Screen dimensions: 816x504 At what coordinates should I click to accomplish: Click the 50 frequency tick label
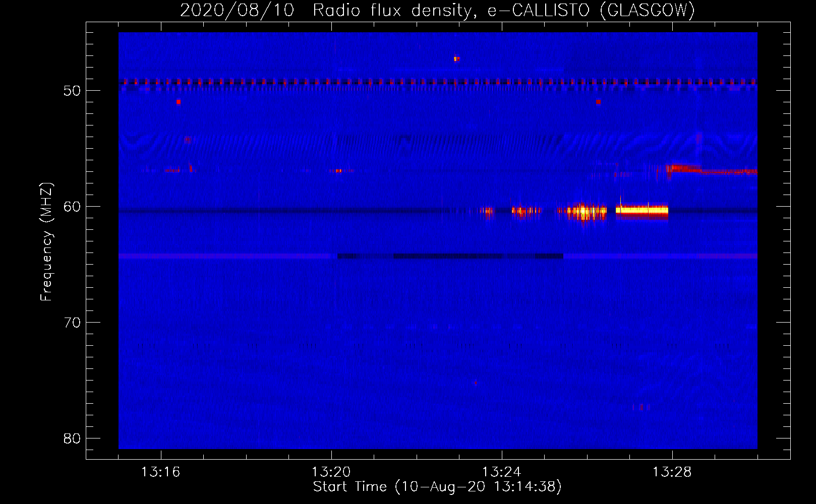(72, 91)
